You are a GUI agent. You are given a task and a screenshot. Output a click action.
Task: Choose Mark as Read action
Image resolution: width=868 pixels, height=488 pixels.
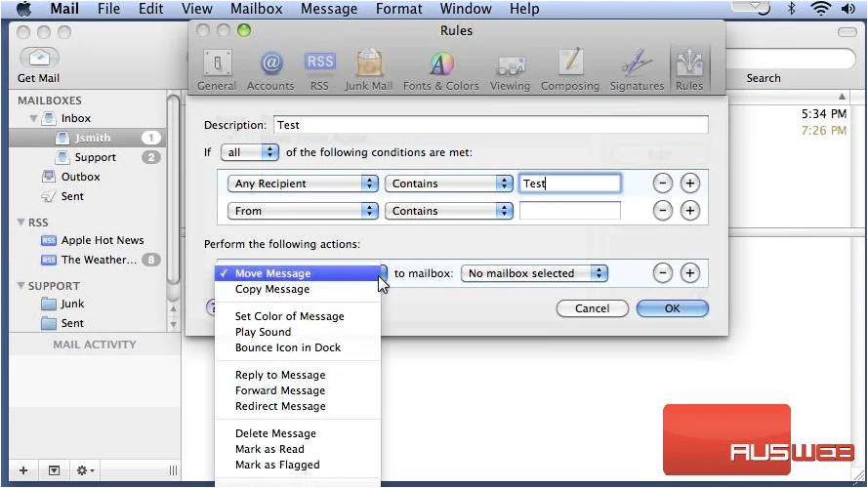(298, 449)
